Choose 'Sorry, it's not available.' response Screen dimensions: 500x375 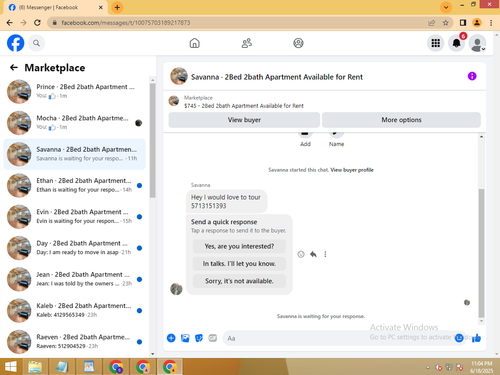[239, 281]
